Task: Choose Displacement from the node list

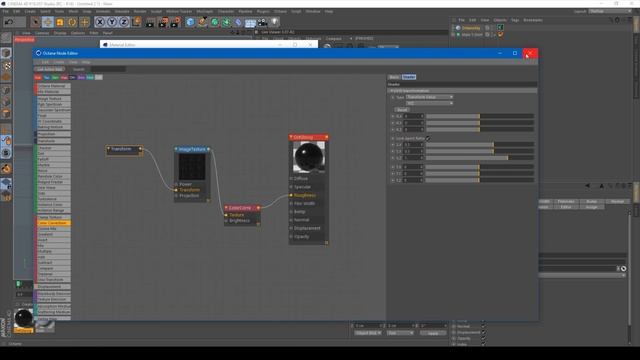Action: 53,287
